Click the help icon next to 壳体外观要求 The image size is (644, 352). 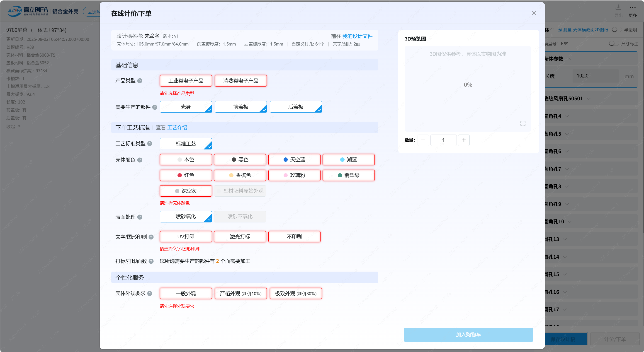point(150,293)
